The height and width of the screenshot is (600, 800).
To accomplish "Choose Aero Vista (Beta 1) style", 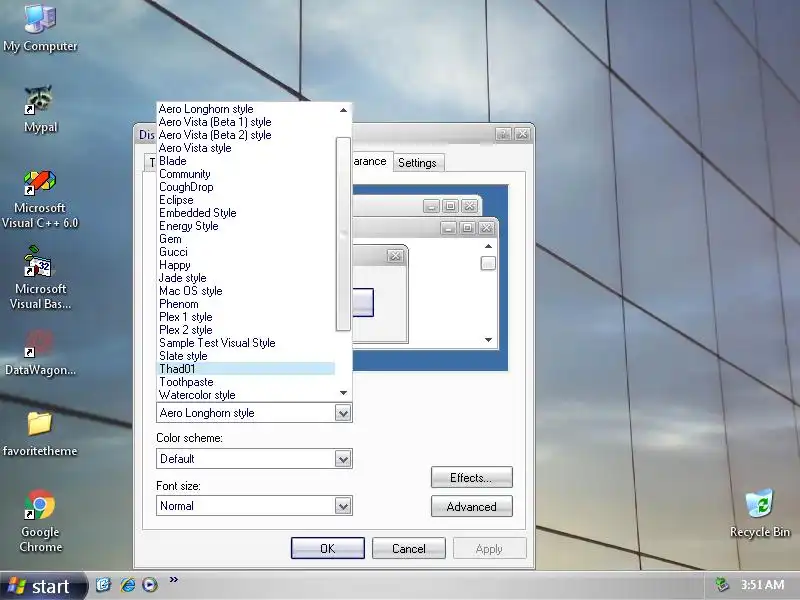I will point(245,122).
